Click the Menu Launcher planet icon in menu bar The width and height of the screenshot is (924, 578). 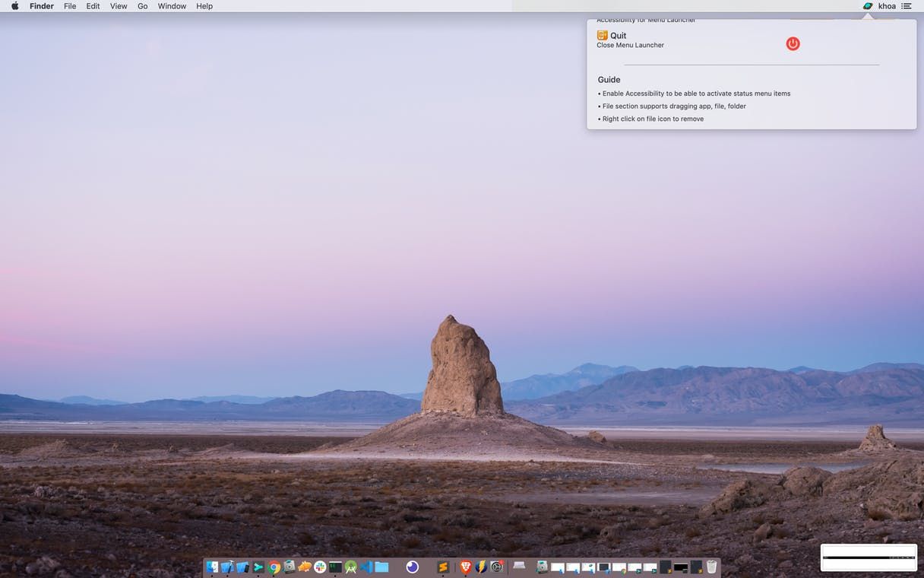click(867, 6)
